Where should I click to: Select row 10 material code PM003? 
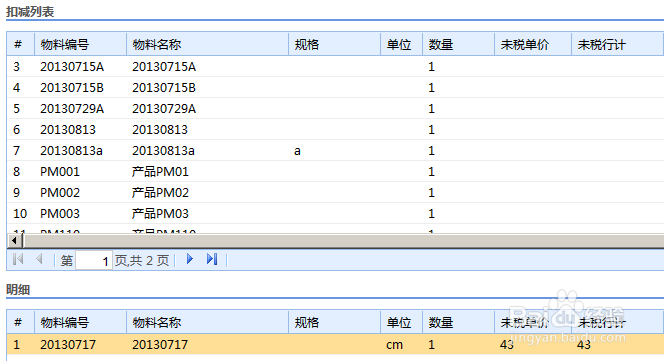pos(60,214)
